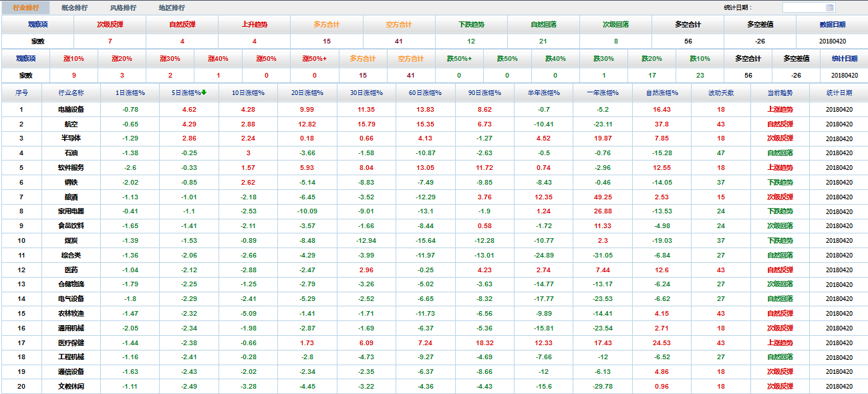Screen dimensions: 868x394
Task: Select the 钢铁 industry name
Action: (x=71, y=183)
